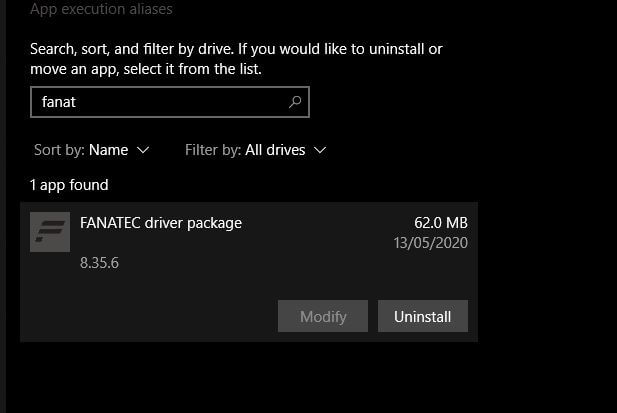Click the greyed Modify button
Viewport: 617px width, 413px height.
click(x=323, y=316)
